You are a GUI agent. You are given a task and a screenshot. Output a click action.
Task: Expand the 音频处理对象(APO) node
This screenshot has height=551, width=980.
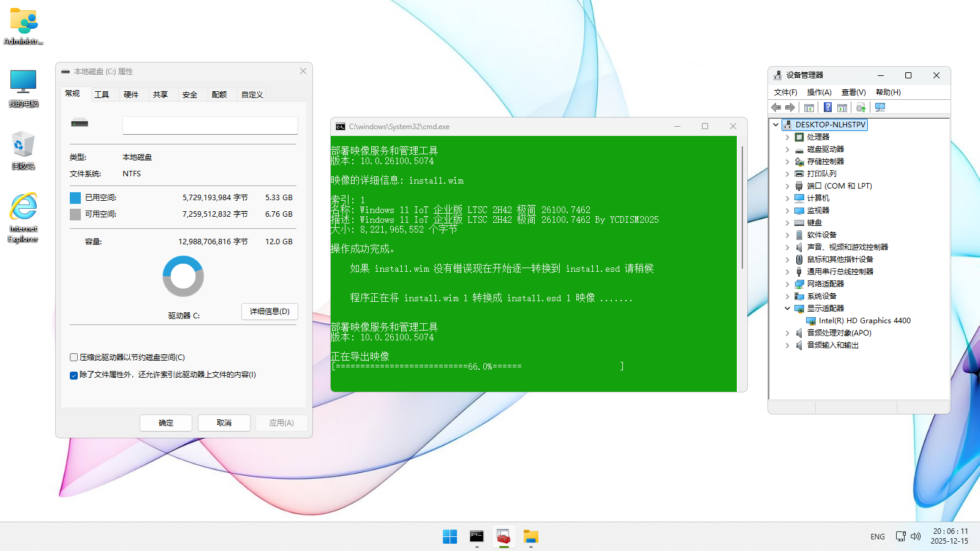[x=787, y=333]
